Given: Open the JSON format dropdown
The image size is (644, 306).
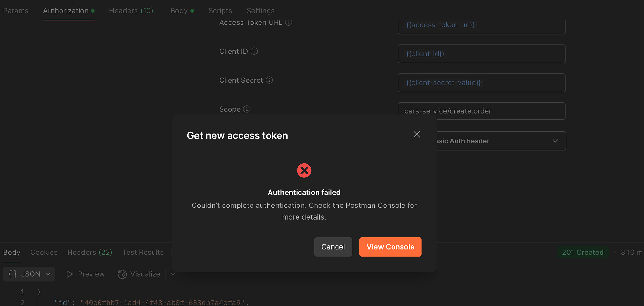Looking at the screenshot, I should [29, 274].
